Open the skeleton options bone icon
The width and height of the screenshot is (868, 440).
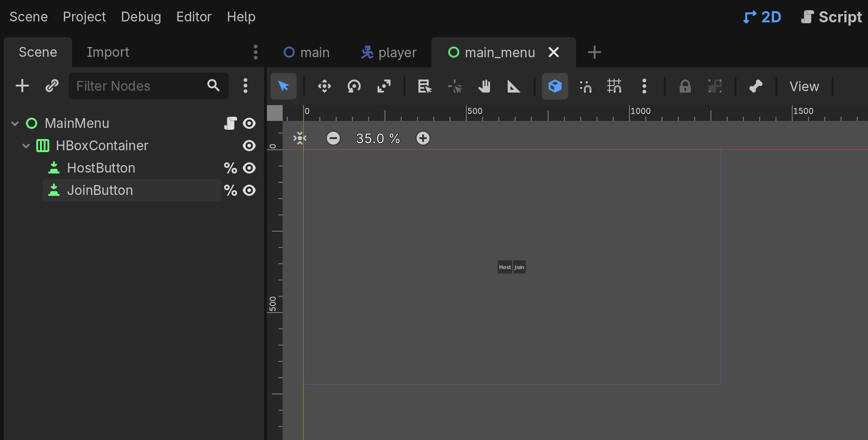[x=755, y=86]
